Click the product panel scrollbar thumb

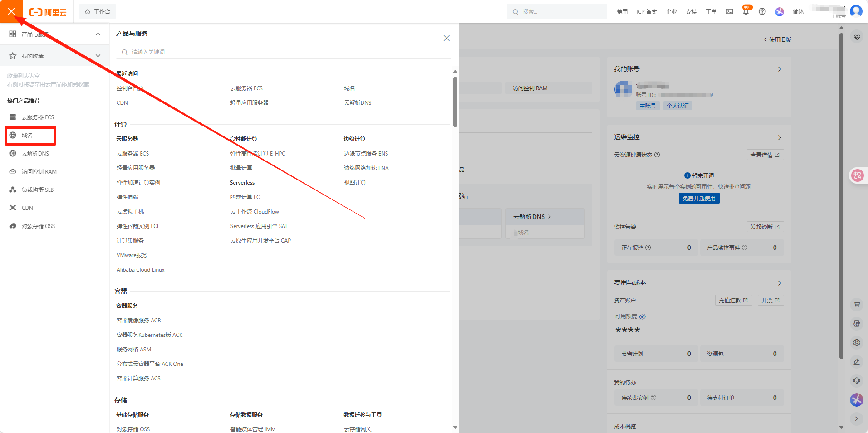tap(455, 102)
